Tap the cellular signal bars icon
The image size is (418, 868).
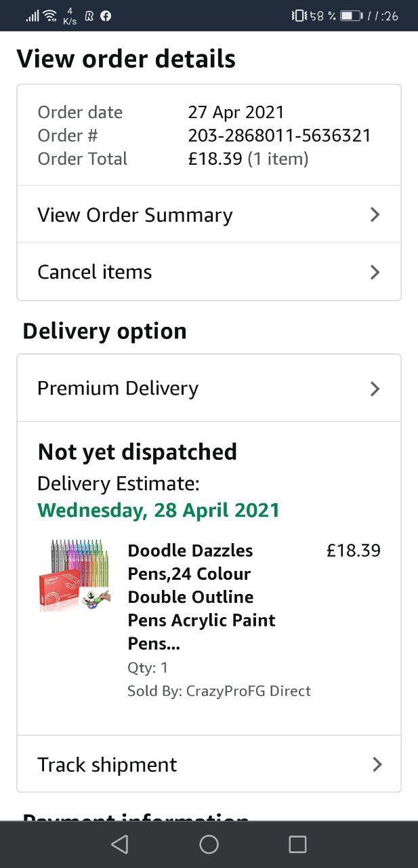point(32,16)
